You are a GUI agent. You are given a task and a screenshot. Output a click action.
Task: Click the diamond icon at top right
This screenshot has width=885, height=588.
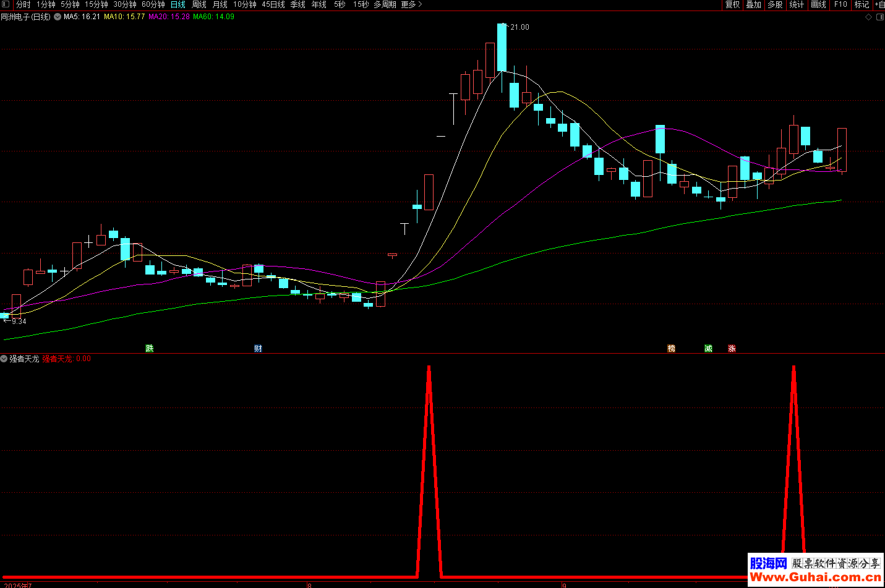pyautogui.click(x=868, y=17)
